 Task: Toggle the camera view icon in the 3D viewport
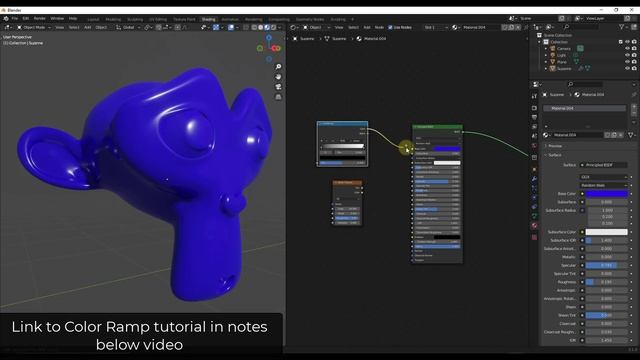point(278,87)
